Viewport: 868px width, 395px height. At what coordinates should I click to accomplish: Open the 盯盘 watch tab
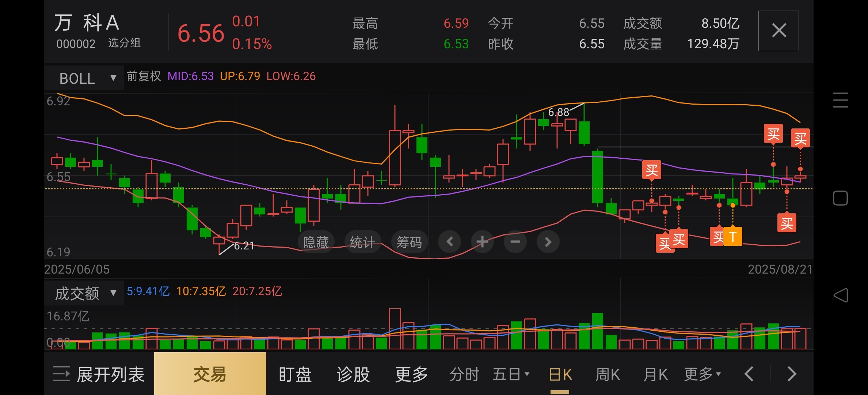295,375
